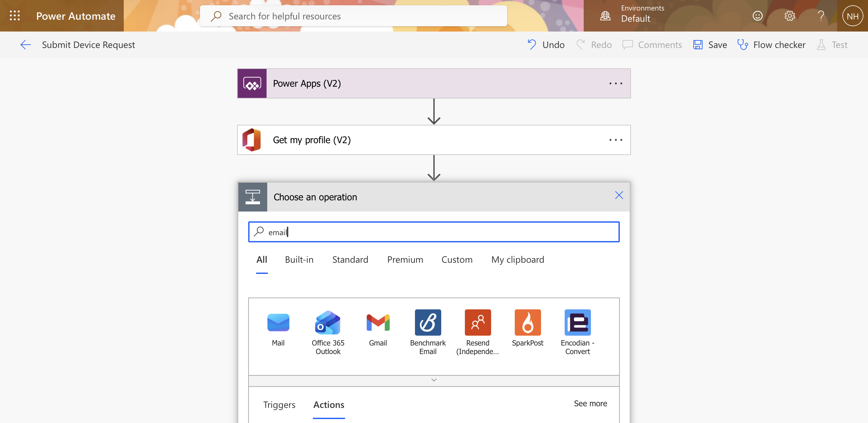Image resolution: width=868 pixels, height=423 pixels.
Task: Switch to the Custom tab
Action: point(457,260)
